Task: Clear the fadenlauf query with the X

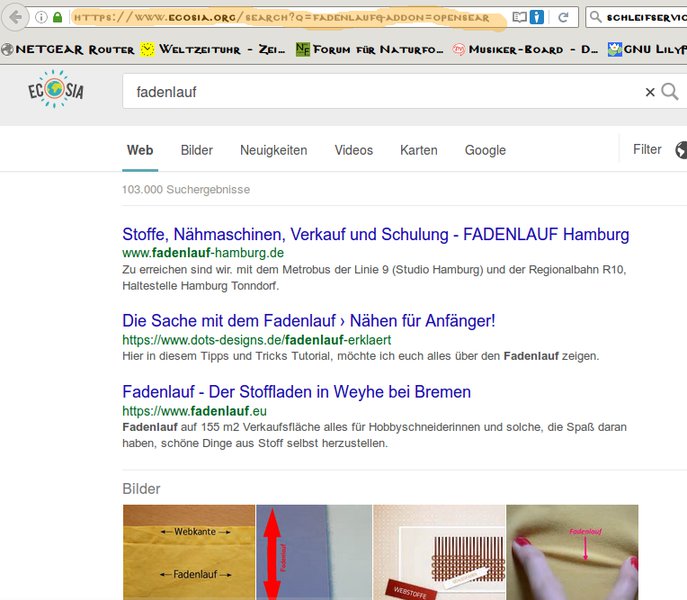Action: (x=650, y=92)
